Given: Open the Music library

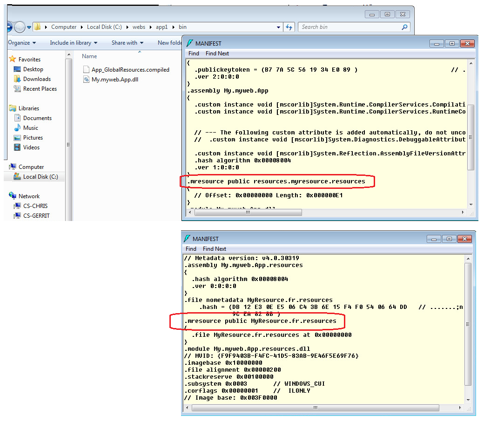Looking at the screenshot, I should (x=31, y=128).
